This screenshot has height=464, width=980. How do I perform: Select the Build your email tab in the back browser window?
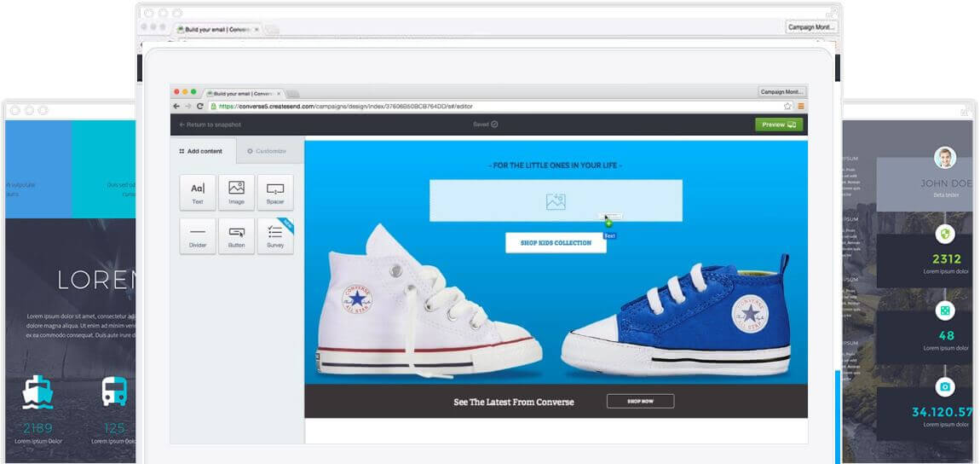coord(219,29)
